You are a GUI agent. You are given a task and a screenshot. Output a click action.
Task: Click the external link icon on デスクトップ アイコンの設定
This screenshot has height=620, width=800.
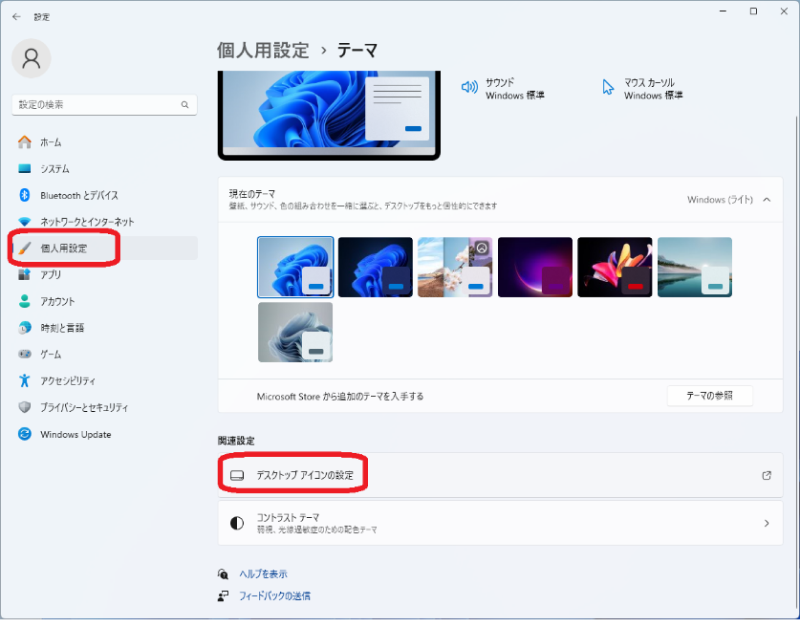tap(768, 475)
